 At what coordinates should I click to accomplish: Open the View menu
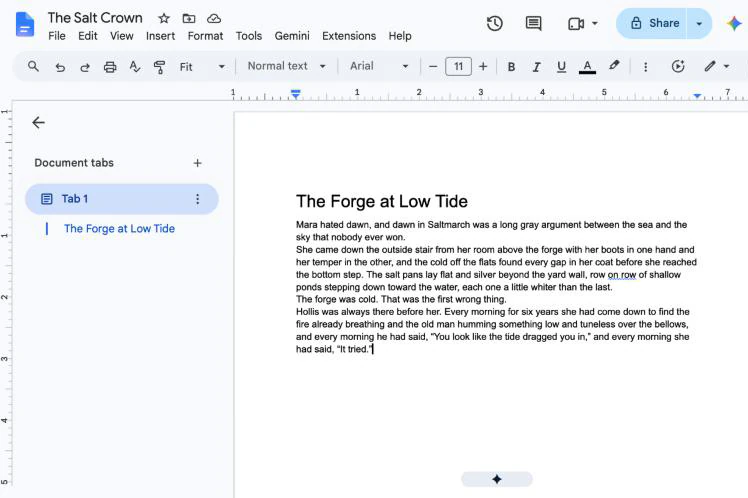click(x=122, y=36)
